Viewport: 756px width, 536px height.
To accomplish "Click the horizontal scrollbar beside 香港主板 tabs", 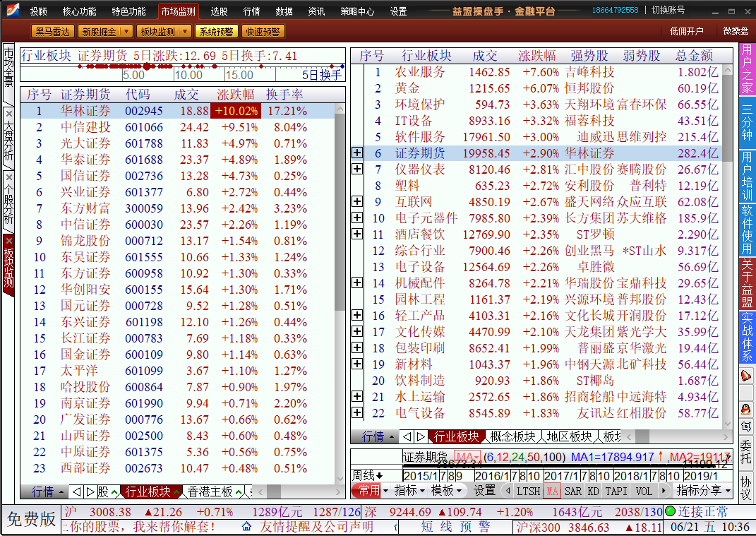I will click(x=298, y=492).
